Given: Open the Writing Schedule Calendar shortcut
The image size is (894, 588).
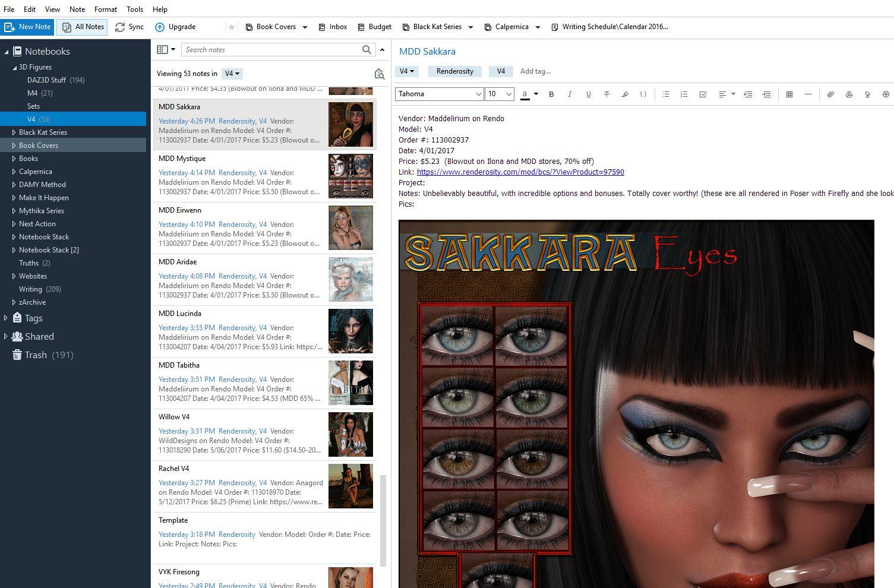Looking at the screenshot, I should (x=609, y=27).
